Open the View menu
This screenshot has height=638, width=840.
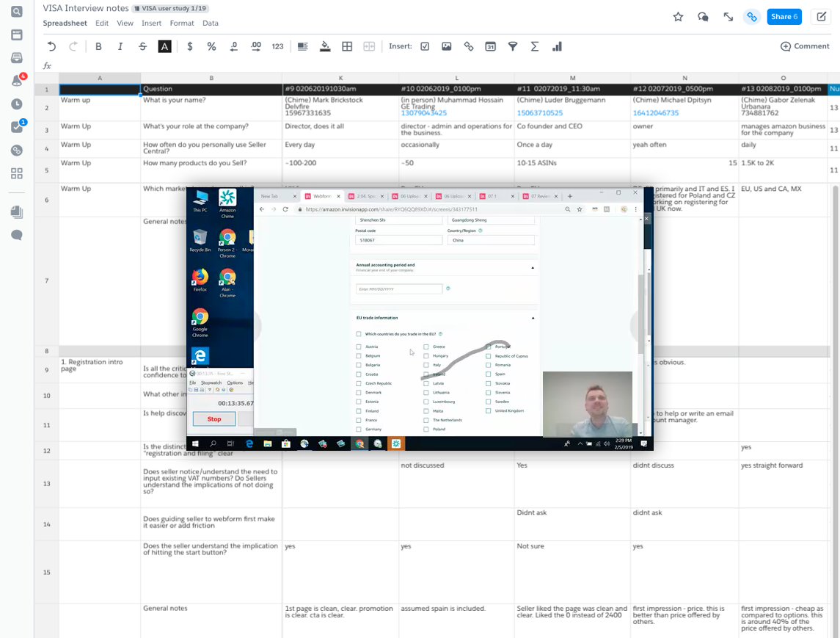(x=125, y=23)
